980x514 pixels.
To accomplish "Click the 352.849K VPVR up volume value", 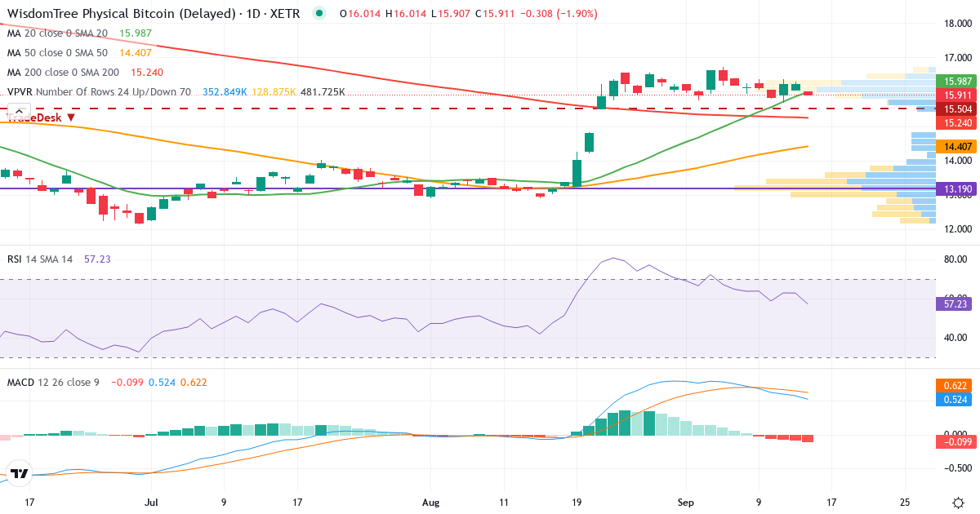I will [x=224, y=92].
